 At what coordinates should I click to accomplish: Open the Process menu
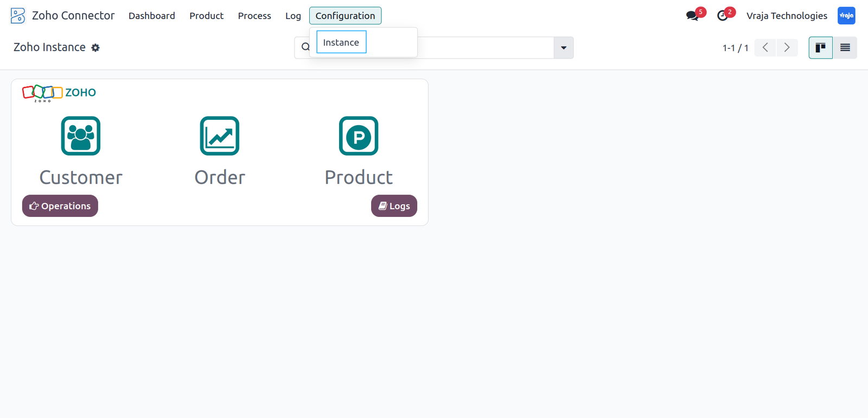pyautogui.click(x=254, y=16)
